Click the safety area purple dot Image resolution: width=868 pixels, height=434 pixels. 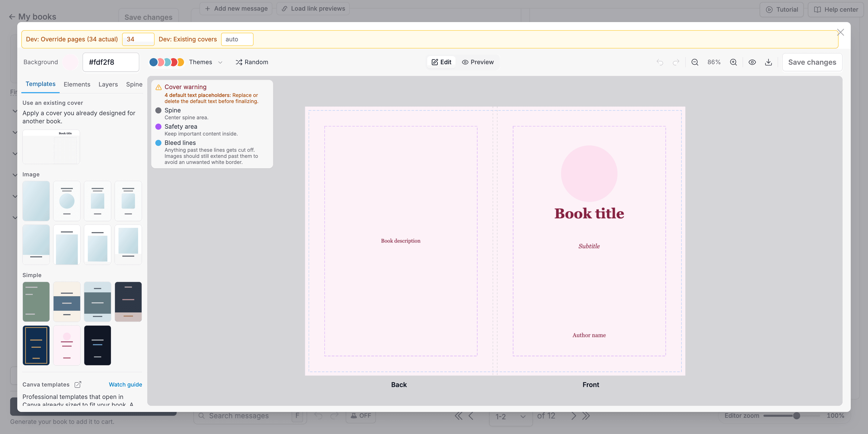(x=158, y=127)
